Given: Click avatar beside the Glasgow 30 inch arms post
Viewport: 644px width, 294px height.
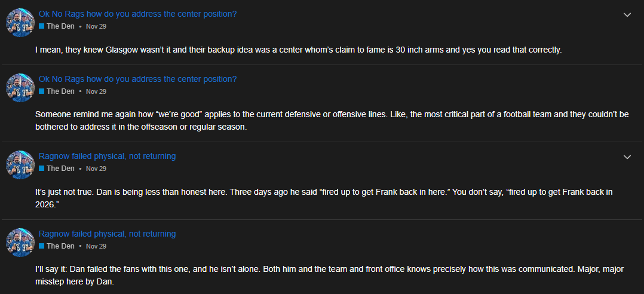Looking at the screenshot, I should point(20,23).
